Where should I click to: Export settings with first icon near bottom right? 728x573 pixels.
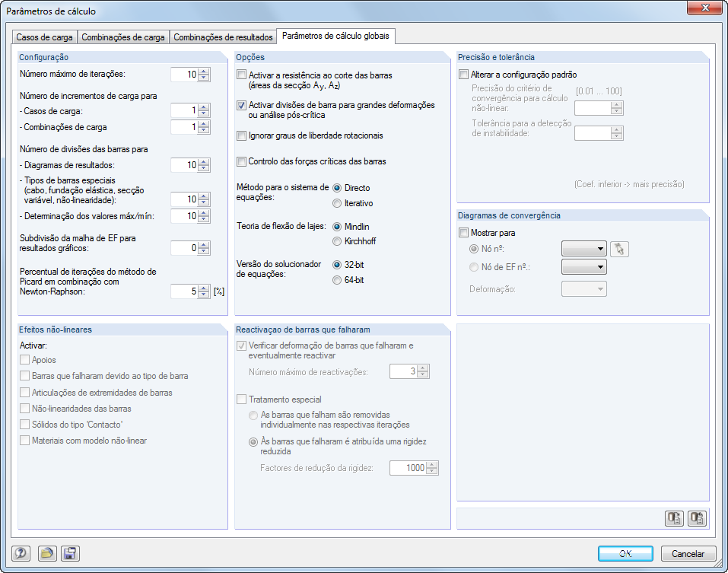pos(674,518)
